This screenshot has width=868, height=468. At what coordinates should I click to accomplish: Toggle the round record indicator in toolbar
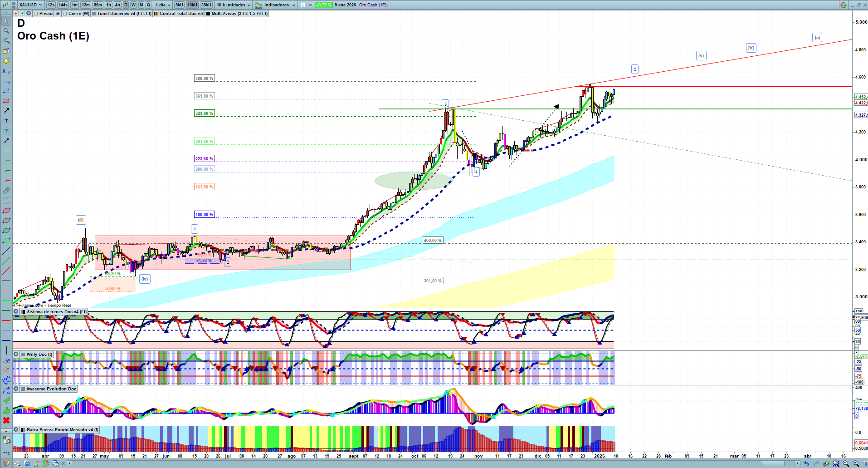(310, 5)
